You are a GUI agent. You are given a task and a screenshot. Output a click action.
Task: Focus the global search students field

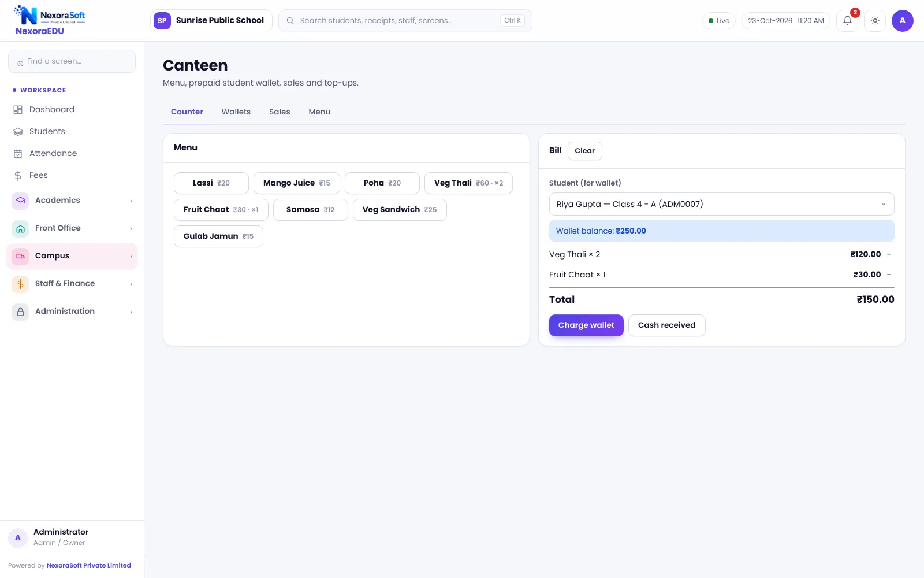(x=405, y=21)
